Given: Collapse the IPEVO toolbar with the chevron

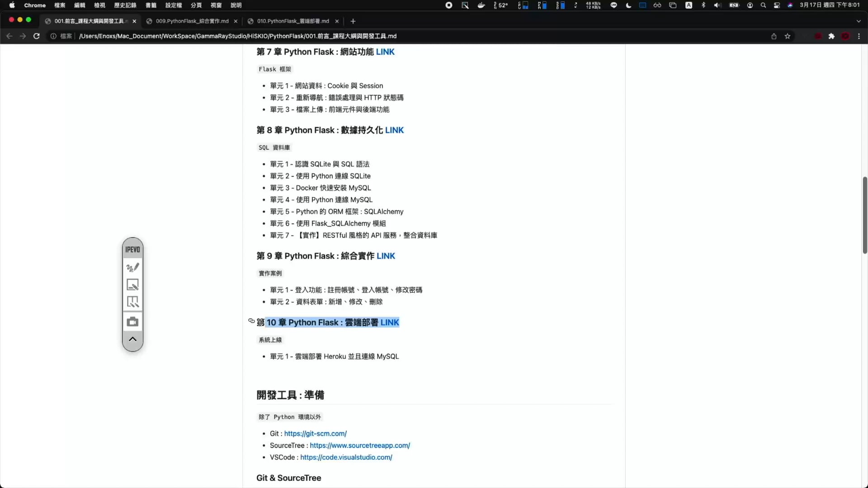Looking at the screenshot, I should point(132,339).
